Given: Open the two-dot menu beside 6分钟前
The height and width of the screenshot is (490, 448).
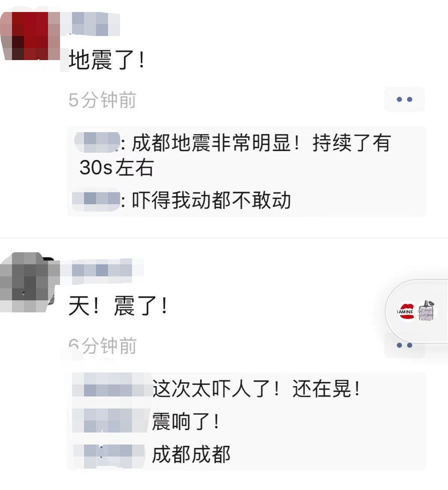Looking at the screenshot, I should click(x=404, y=345).
